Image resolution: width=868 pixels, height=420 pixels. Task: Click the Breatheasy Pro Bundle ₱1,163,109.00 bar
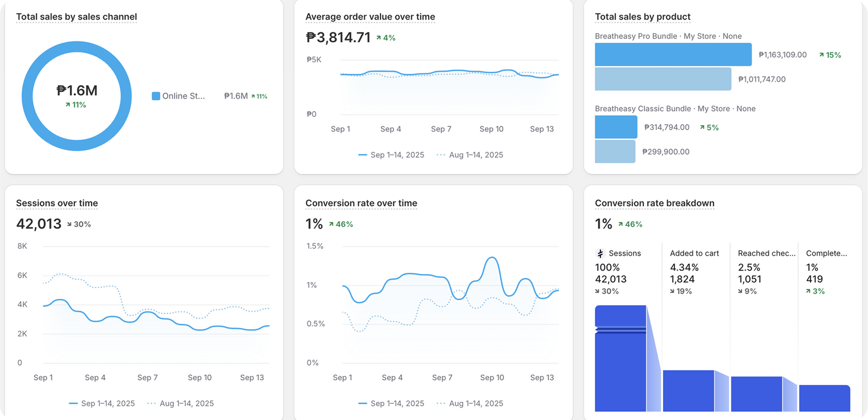click(673, 55)
